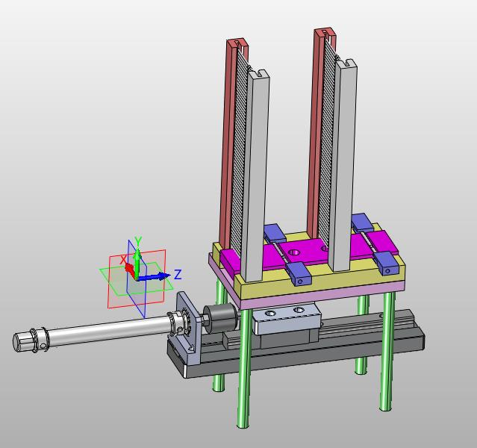
Task: Select the blue Z axis arrow of the triad
Action: (155, 276)
